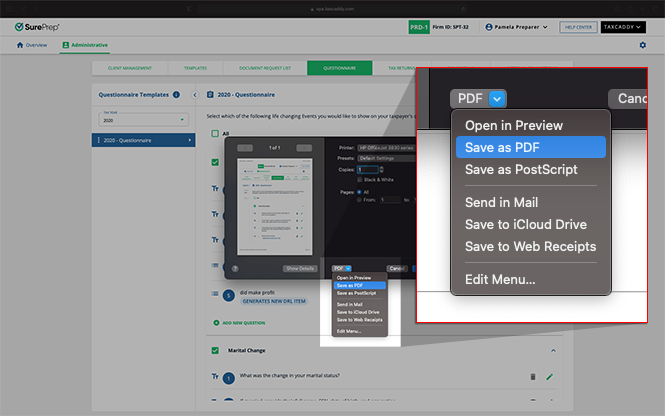Click the '1 of 1' page indicator
665x416 pixels.
pyautogui.click(x=274, y=148)
